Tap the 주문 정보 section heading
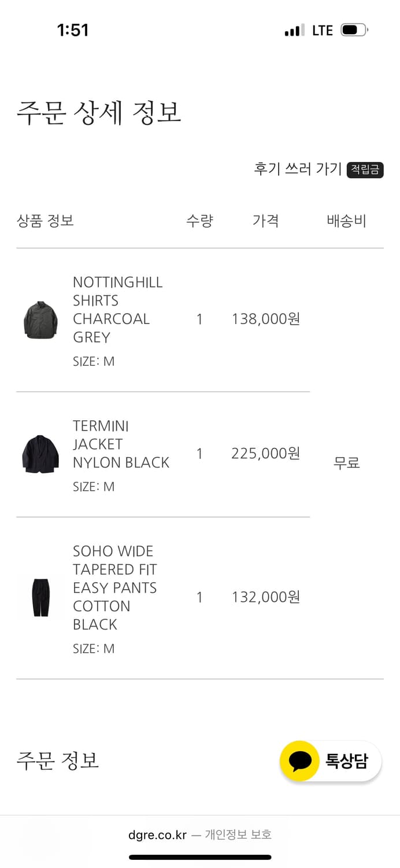Screen dimensions: 400x868 point(58,760)
